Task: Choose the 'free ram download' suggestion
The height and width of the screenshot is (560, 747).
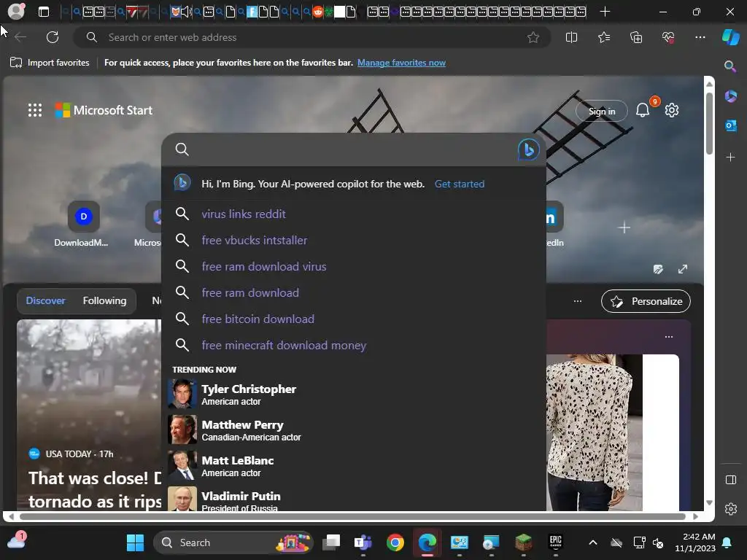Action: pyautogui.click(x=354, y=292)
